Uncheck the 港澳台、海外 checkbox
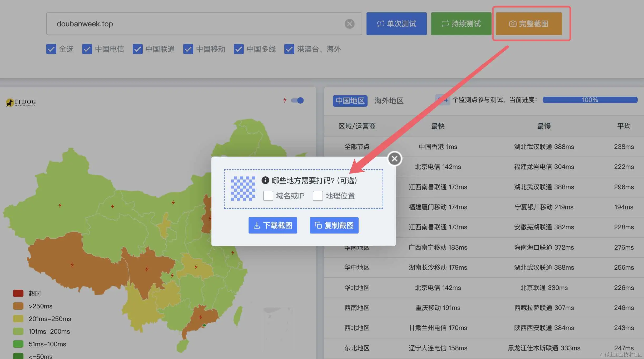Image resolution: width=644 pixels, height=359 pixels. coord(289,49)
